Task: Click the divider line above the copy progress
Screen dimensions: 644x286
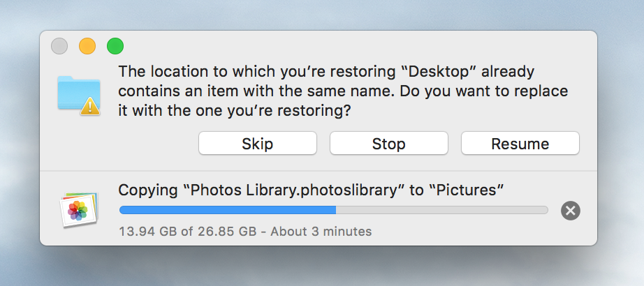Action: 319,171
